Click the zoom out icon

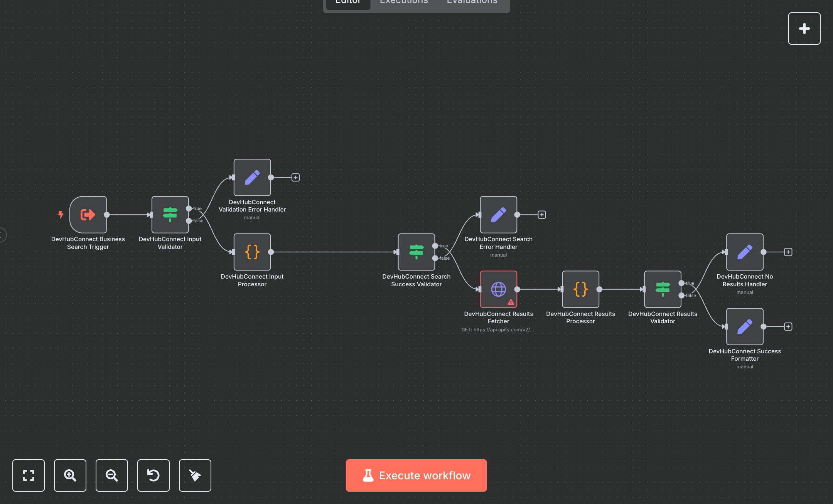(x=112, y=475)
